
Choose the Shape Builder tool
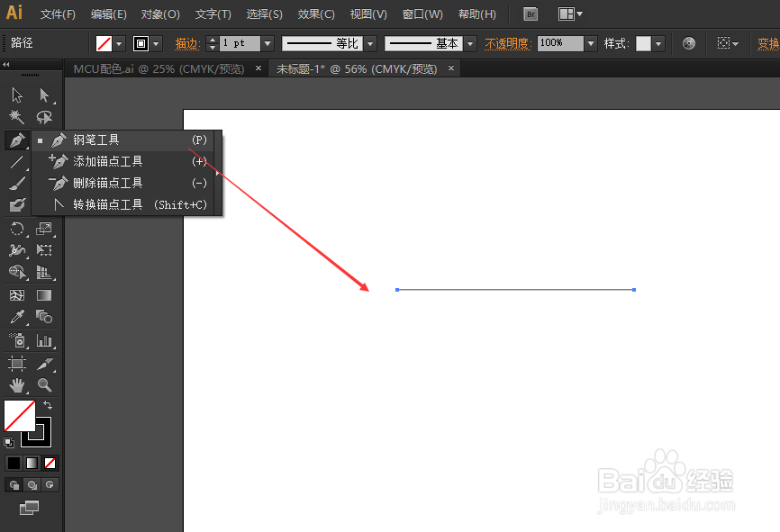coord(17,272)
